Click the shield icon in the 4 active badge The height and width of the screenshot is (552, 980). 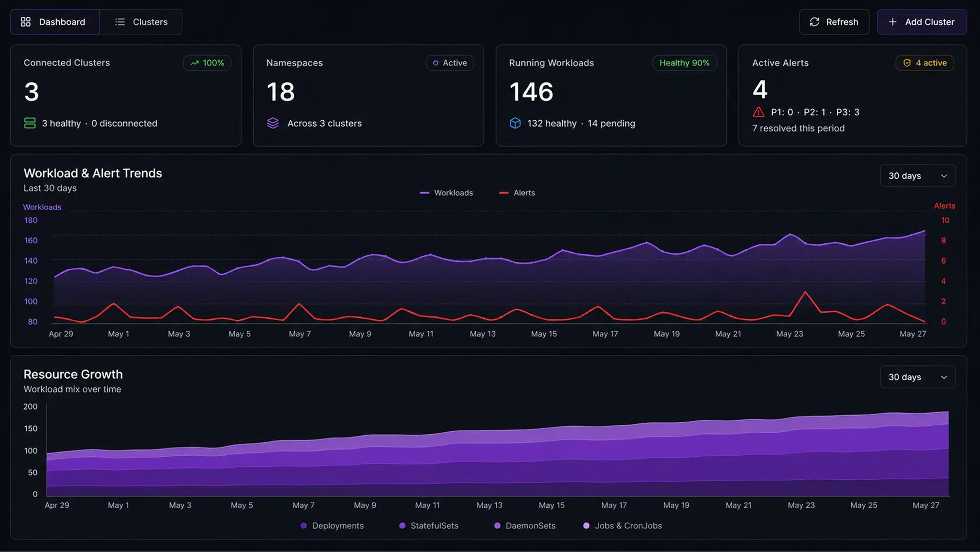(x=907, y=63)
